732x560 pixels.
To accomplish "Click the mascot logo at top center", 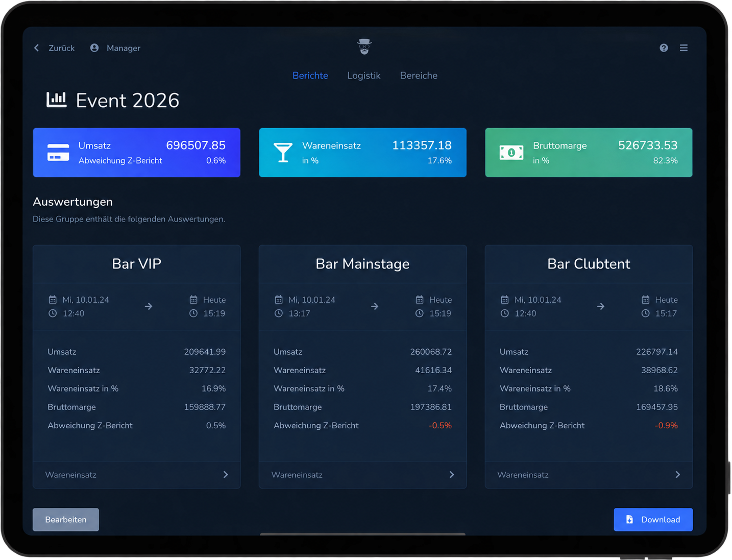I will point(364,47).
